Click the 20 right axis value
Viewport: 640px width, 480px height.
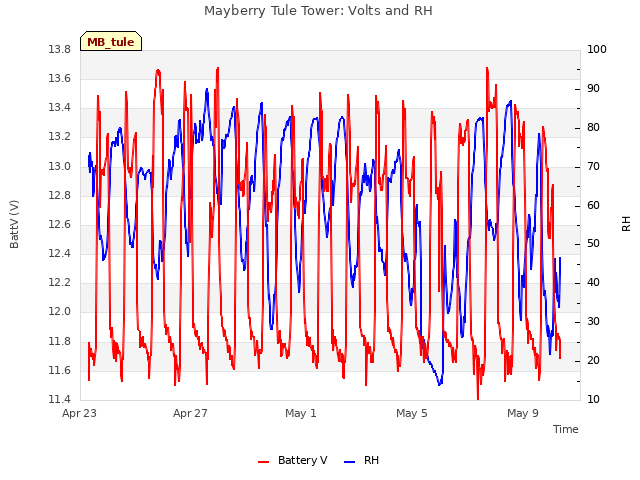point(593,361)
